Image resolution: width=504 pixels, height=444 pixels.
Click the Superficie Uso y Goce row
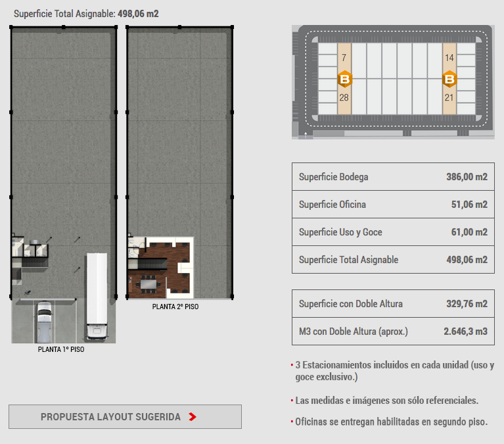(x=393, y=232)
